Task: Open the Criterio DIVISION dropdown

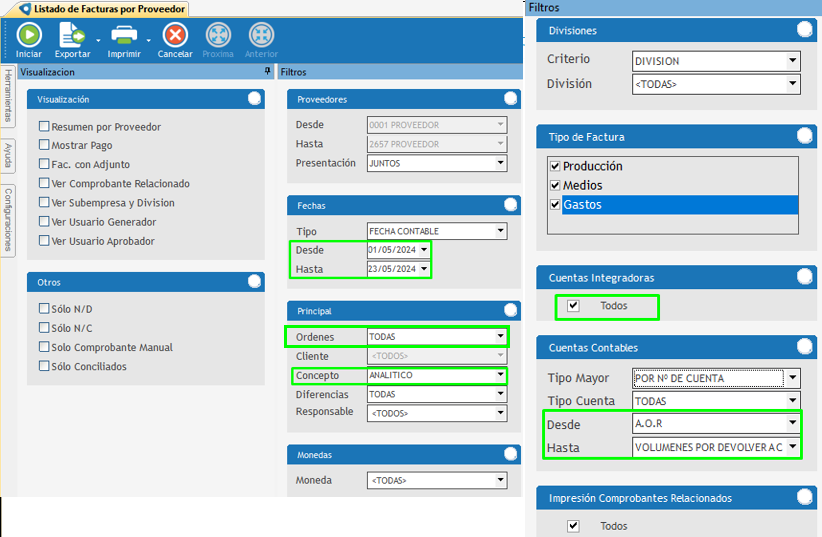Action: [792, 61]
